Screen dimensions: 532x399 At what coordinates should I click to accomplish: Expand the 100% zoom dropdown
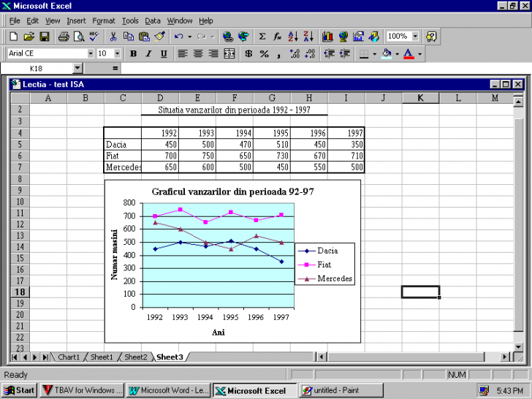point(415,36)
